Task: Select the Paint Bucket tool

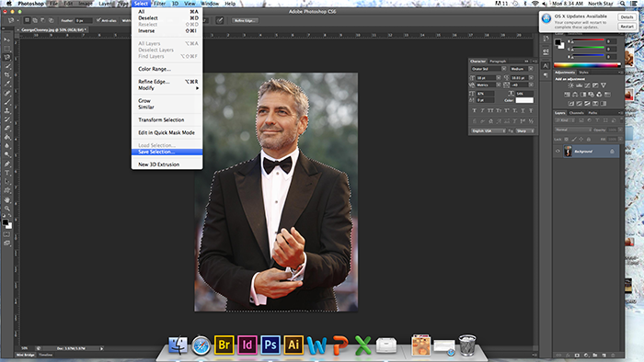Action: (7, 137)
